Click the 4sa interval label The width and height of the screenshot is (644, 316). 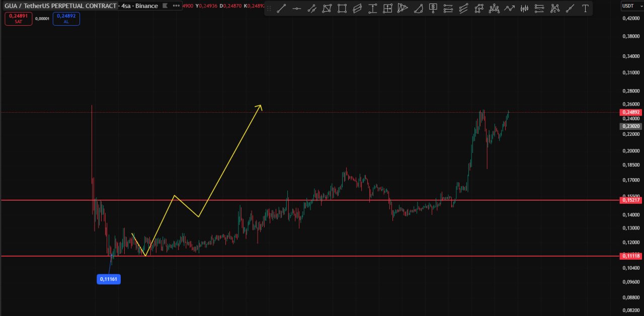(126, 6)
